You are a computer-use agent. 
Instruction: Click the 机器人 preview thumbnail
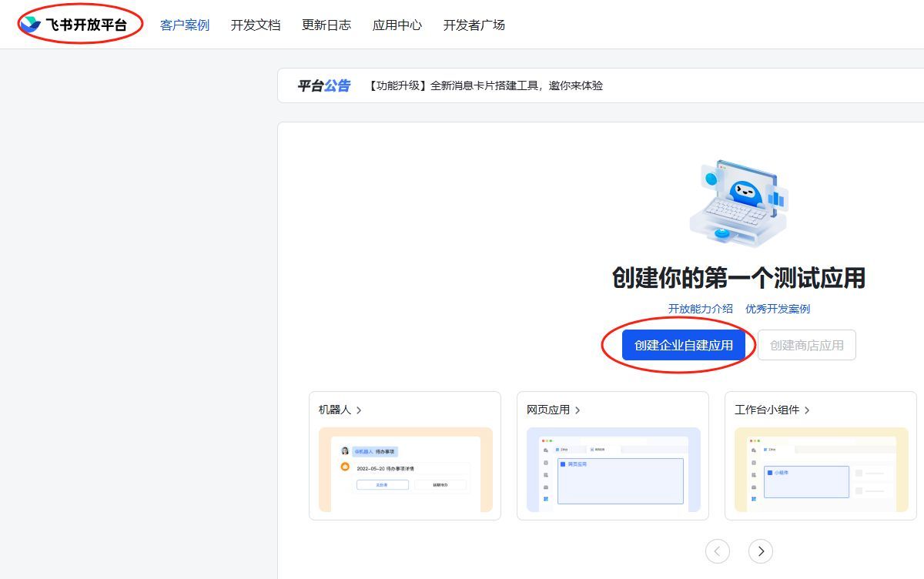click(405, 470)
